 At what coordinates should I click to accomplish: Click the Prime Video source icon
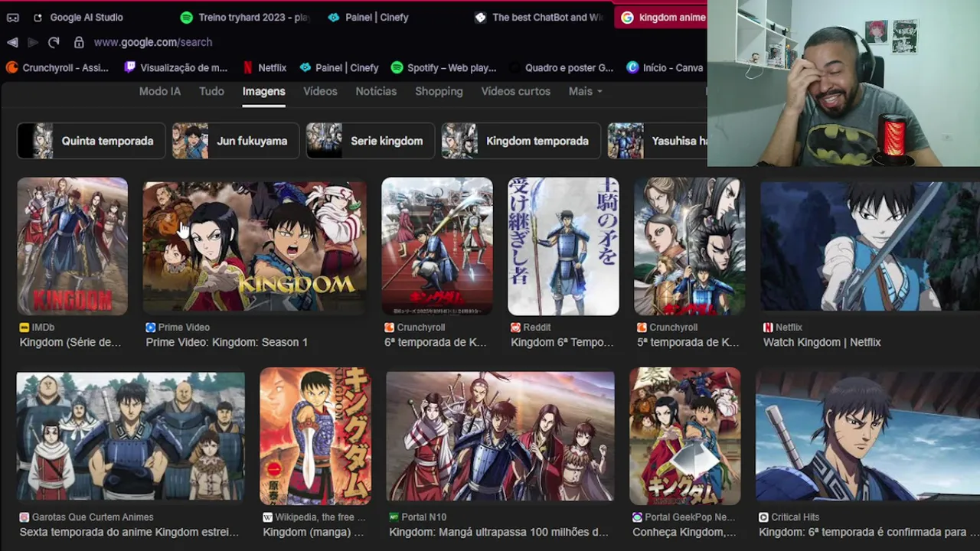click(151, 327)
